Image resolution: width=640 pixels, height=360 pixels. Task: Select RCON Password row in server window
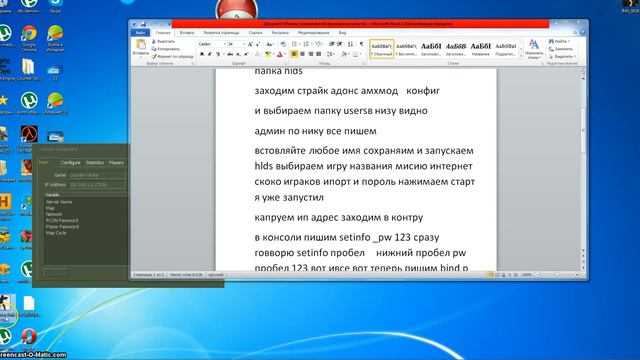62,220
